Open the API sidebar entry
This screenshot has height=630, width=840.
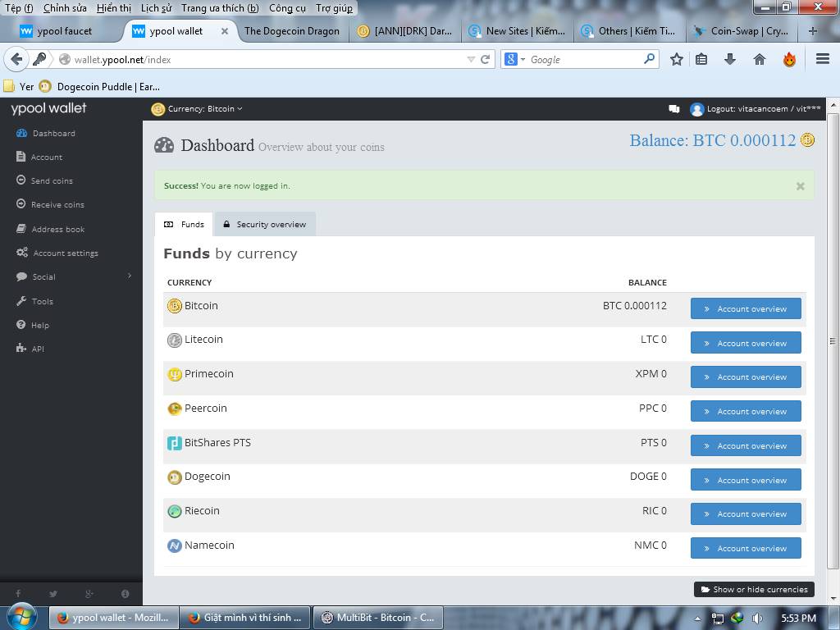(x=30, y=349)
